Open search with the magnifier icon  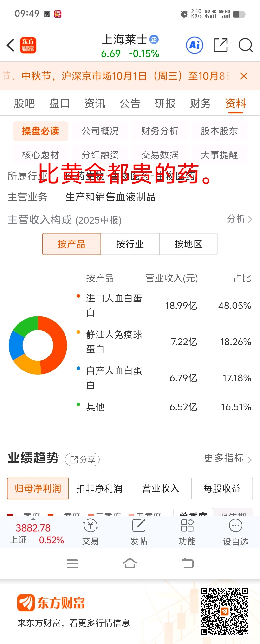pos(246,45)
